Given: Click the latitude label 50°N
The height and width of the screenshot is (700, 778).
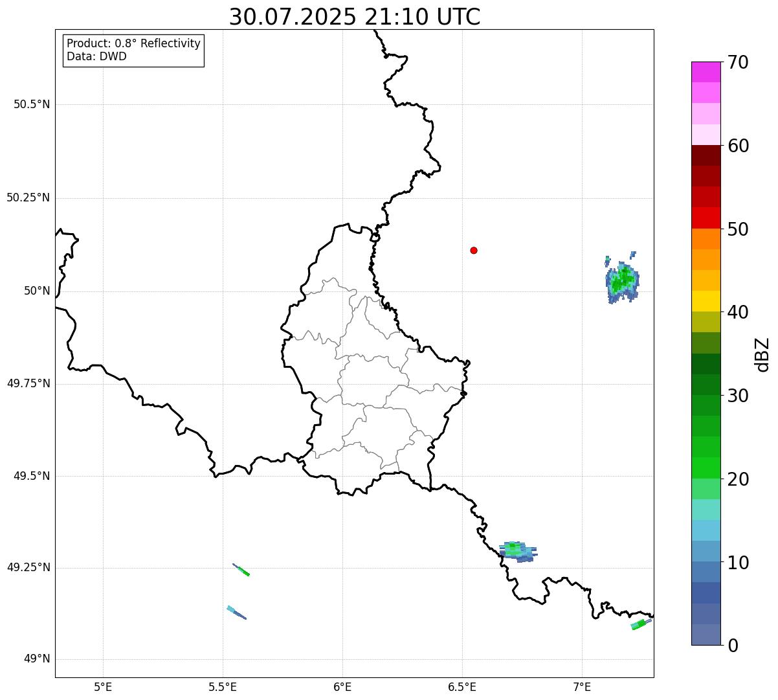Looking at the screenshot, I should [x=37, y=291].
